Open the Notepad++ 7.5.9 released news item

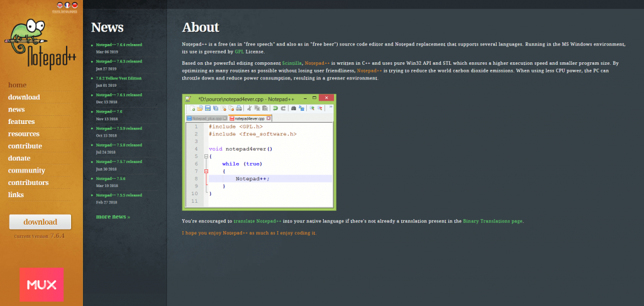119,128
